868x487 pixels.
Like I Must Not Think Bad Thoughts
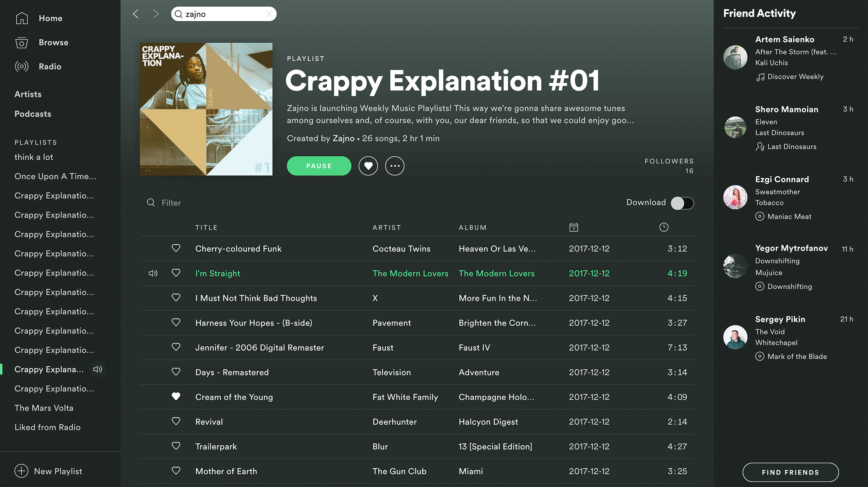pyautogui.click(x=176, y=298)
